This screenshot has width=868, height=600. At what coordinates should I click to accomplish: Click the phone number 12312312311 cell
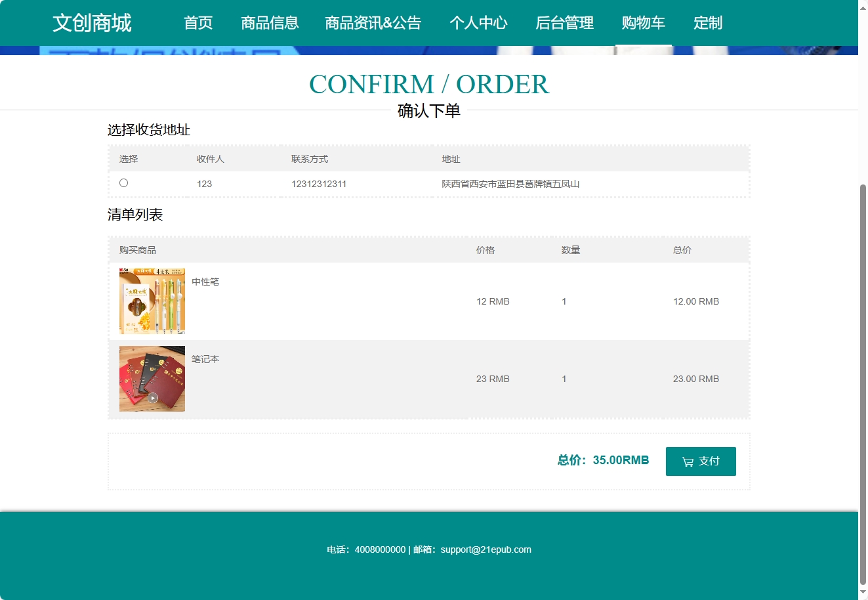pyautogui.click(x=319, y=184)
